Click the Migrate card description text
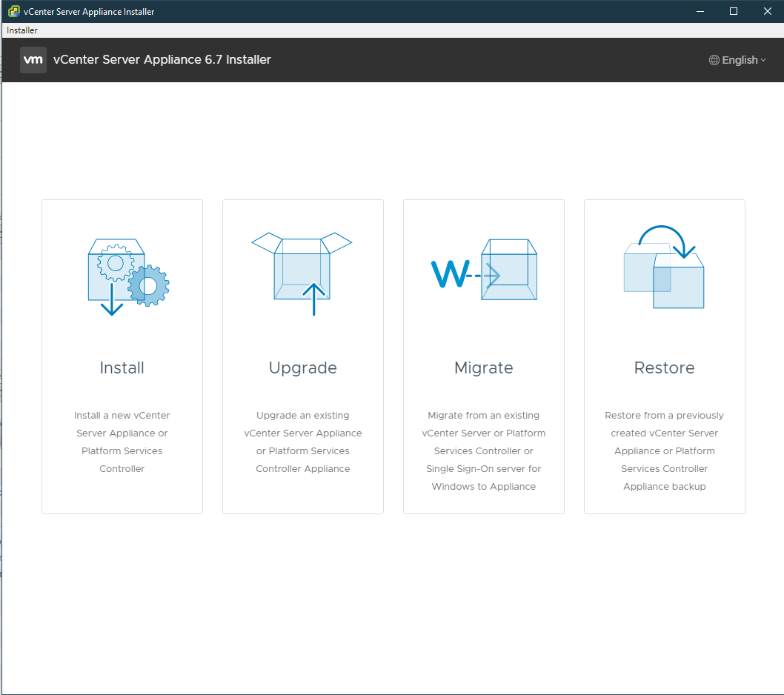The width and height of the screenshot is (784, 695). (x=483, y=450)
